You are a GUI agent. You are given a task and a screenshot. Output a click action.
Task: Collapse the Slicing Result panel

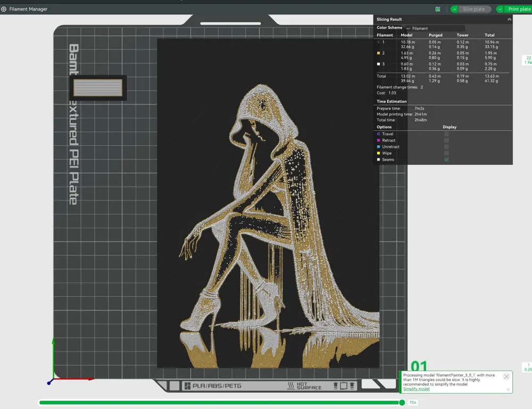coord(509,19)
